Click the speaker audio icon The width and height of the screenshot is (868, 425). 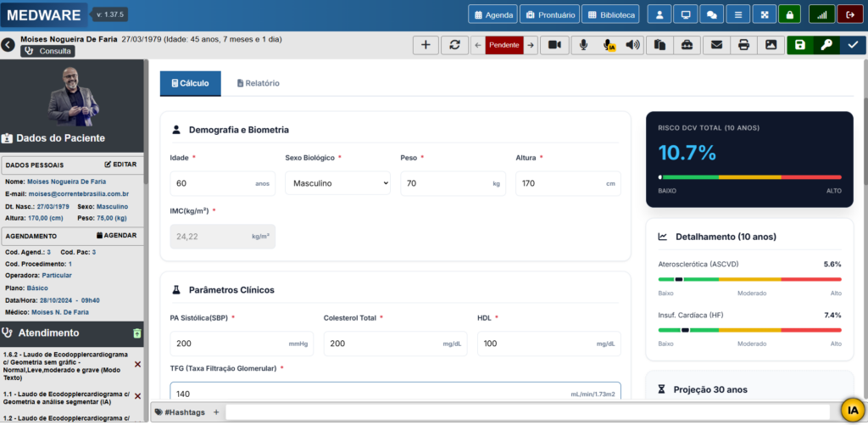point(632,45)
